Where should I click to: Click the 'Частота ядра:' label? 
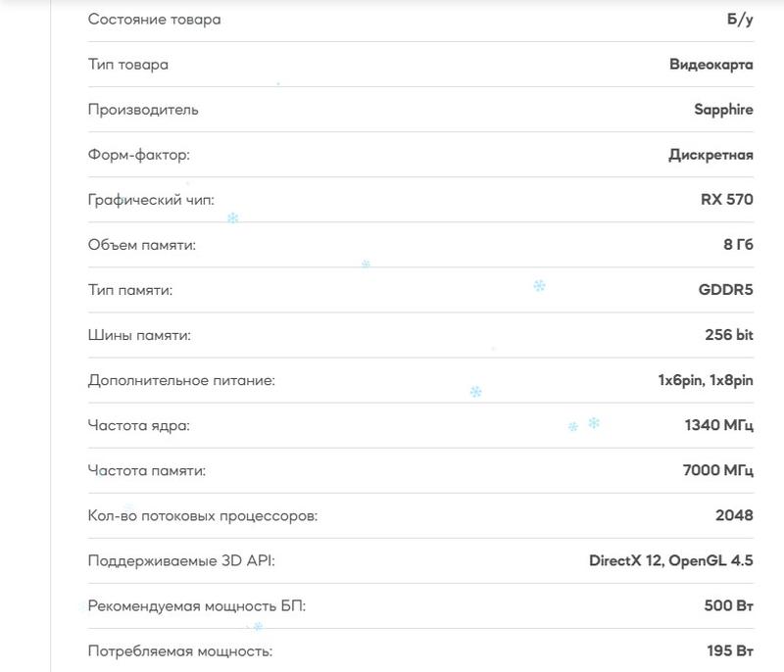tap(138, 425)
